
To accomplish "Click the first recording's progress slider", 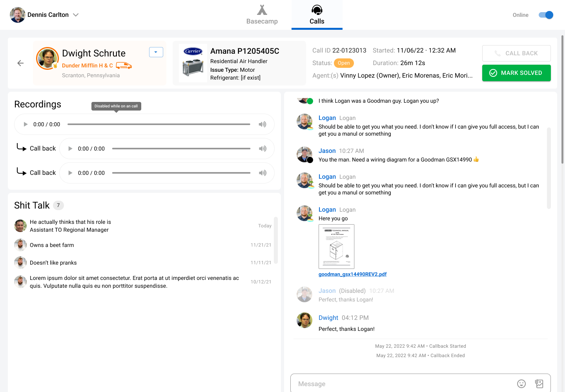I will click(x=159, y=124).
